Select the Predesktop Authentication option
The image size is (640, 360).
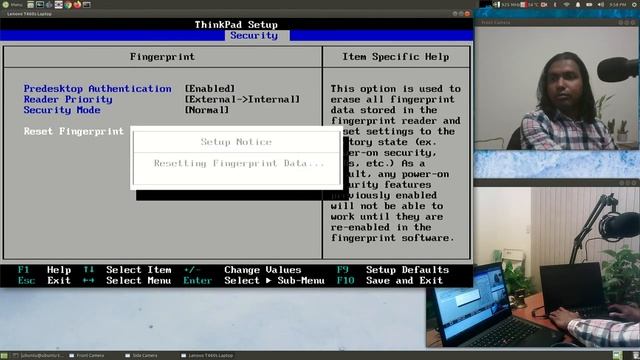point(98,89)
